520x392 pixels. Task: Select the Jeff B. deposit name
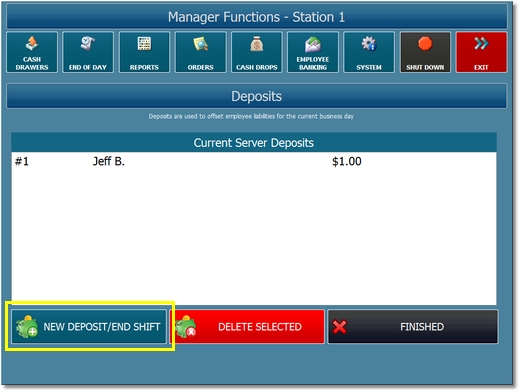click(x=109, y=162)
